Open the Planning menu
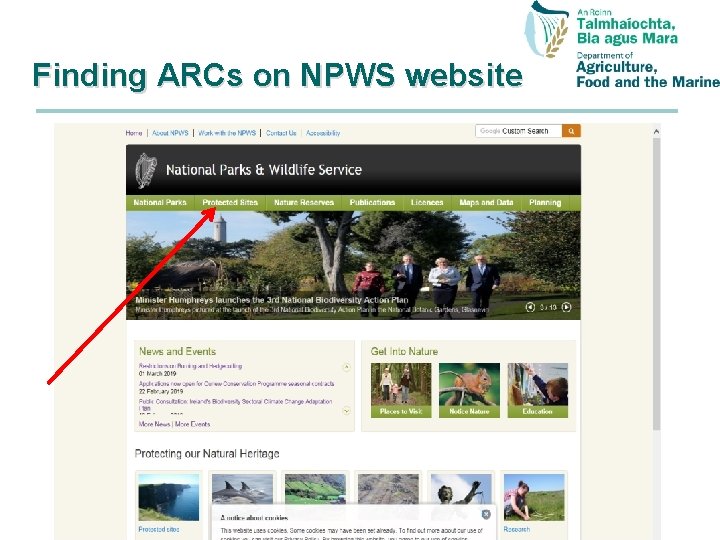Viewport: 720px width, 540px height. (545, 202)
